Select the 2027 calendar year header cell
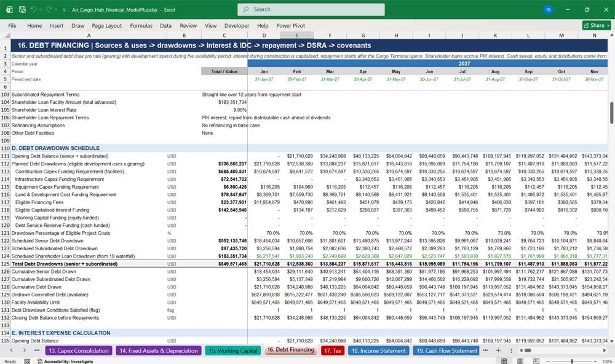 tap(427, 63)
